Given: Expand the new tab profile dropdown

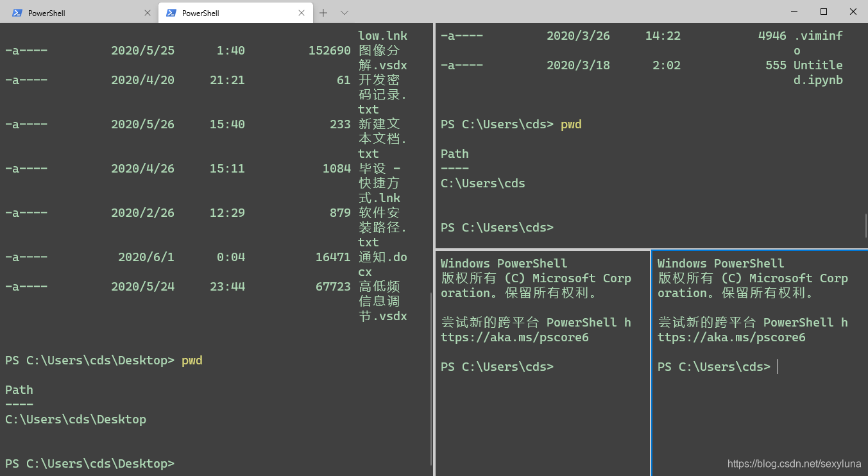Looking at the screenshot, I should [345, 13].
